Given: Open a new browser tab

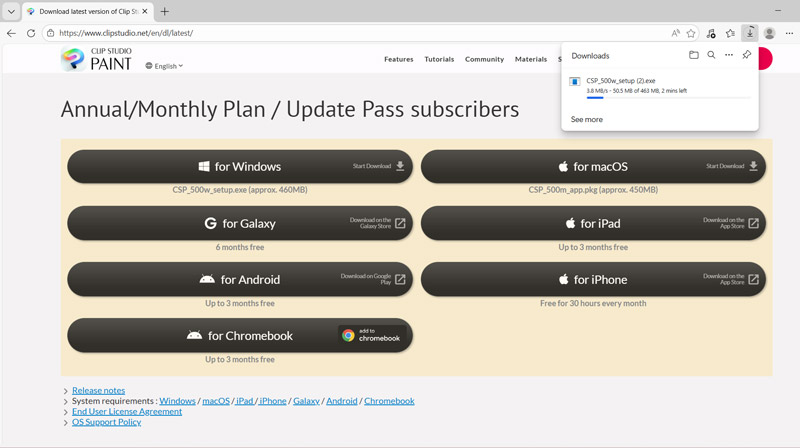Looking at the screenshot, I should click(x=165, y=11).
